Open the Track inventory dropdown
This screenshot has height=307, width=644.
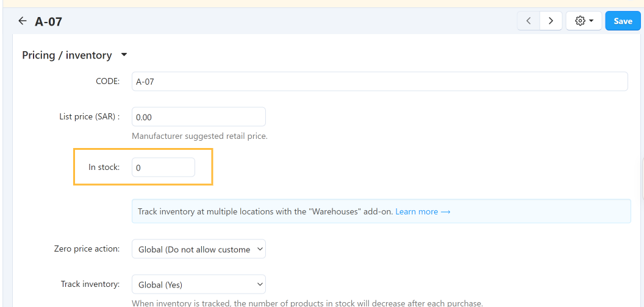coord(199,284)
